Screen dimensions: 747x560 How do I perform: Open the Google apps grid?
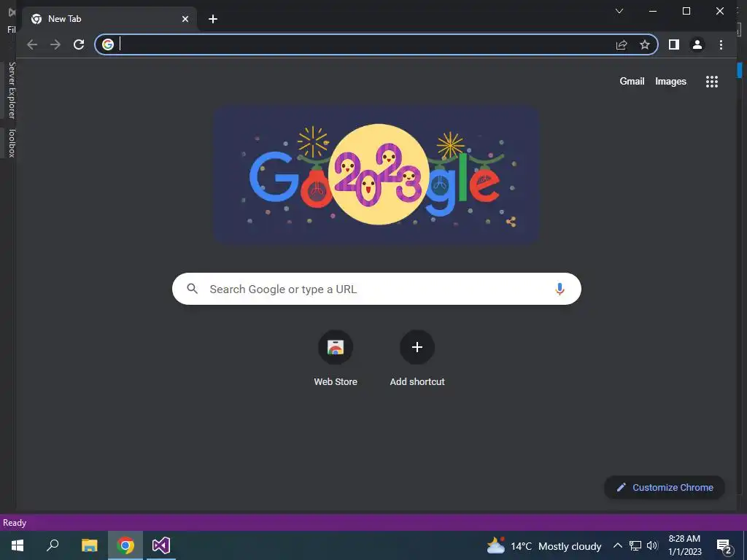pos(712,82)
